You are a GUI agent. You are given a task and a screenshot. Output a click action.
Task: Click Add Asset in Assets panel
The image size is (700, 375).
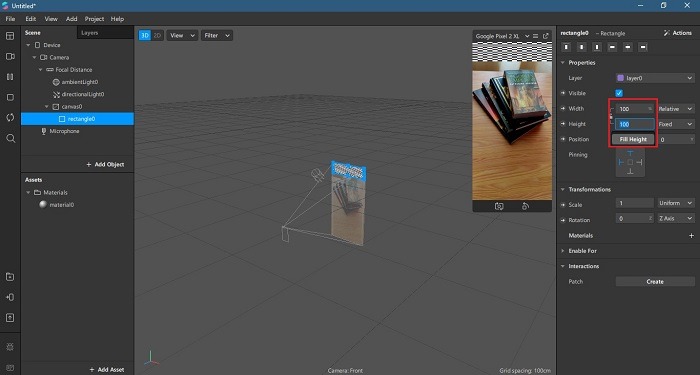click(107, 370)
